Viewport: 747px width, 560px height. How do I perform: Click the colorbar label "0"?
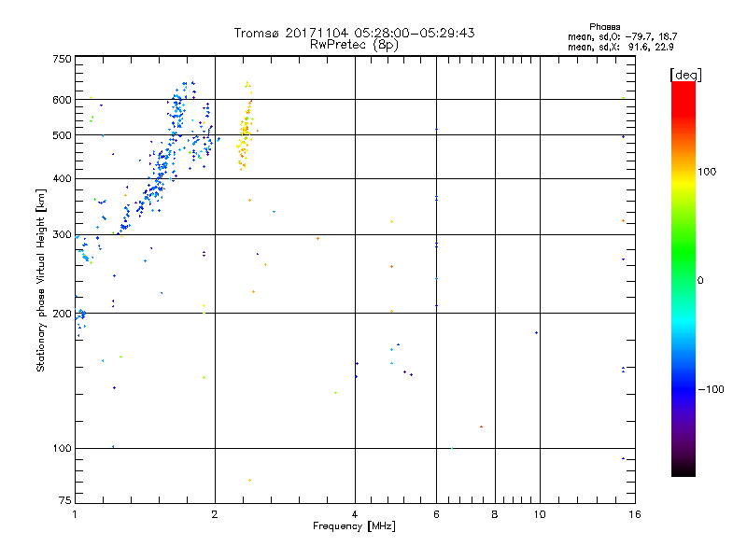coord(700,281)
